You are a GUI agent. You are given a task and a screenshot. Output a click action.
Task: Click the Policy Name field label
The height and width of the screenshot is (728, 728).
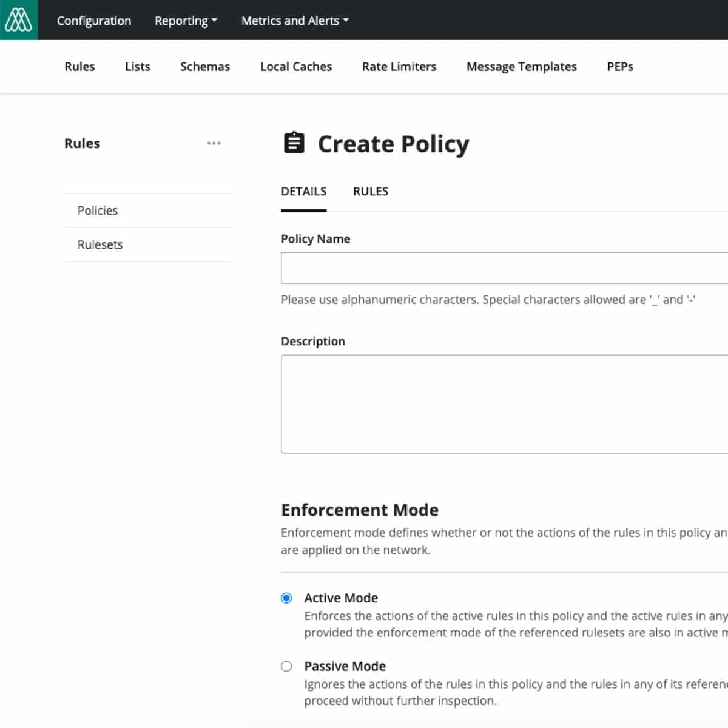tap(315, 239)
